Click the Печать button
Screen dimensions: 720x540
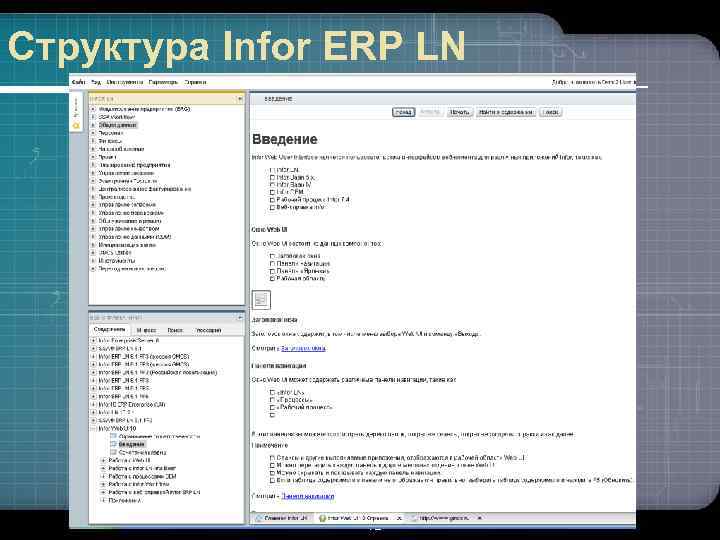[x=459, y=112]
